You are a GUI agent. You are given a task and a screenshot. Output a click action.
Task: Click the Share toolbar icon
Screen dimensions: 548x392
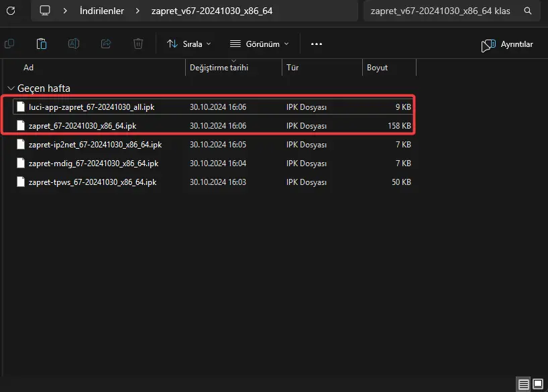coord(106,44)
